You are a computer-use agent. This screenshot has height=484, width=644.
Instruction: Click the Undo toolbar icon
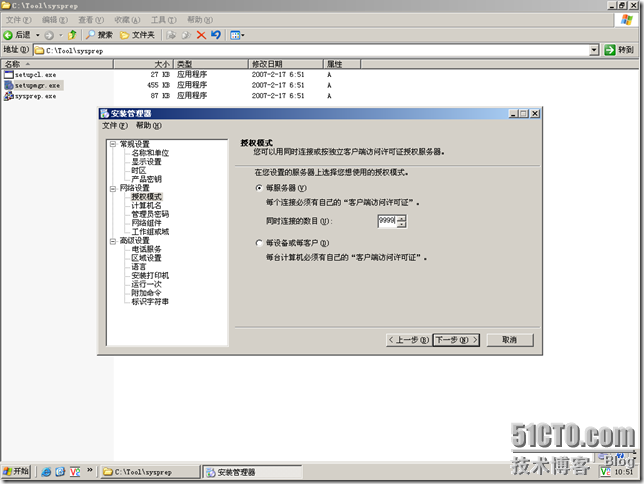[x=216, y=35]
